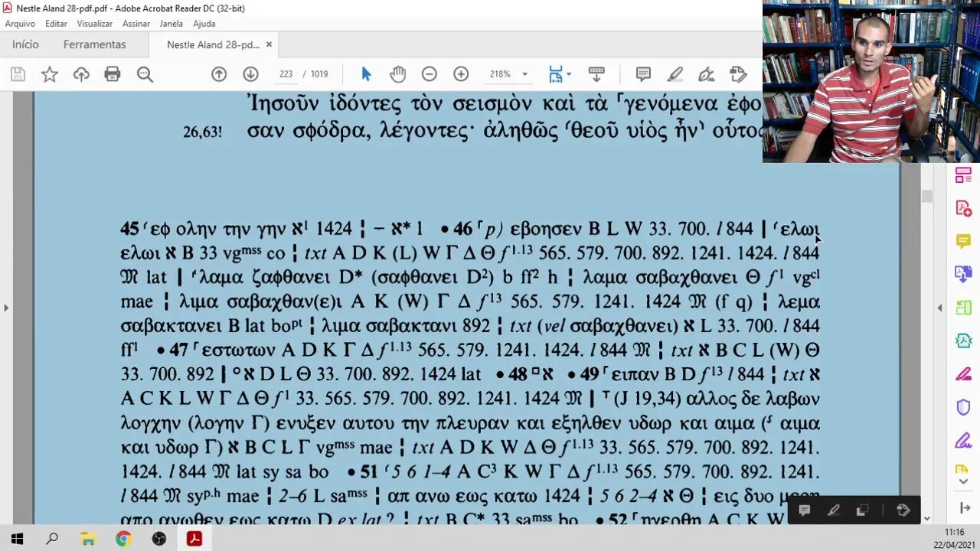Viewport: 980px width, 551px height.
Task: Open the Ajuda menu
Action: (x=204, y=24)
